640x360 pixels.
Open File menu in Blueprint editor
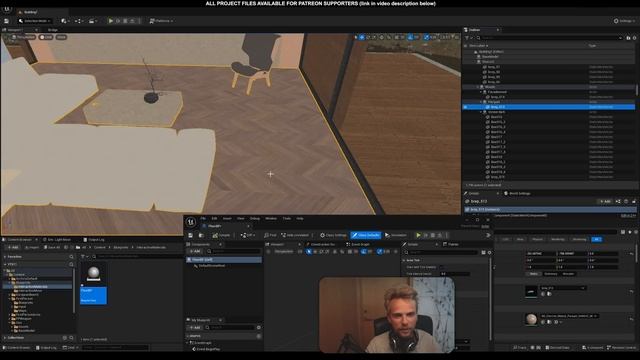click(x=203, y=219)
